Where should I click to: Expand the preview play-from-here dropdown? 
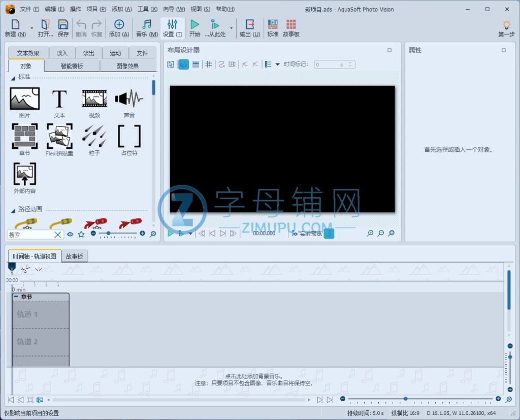click(190, 234)
